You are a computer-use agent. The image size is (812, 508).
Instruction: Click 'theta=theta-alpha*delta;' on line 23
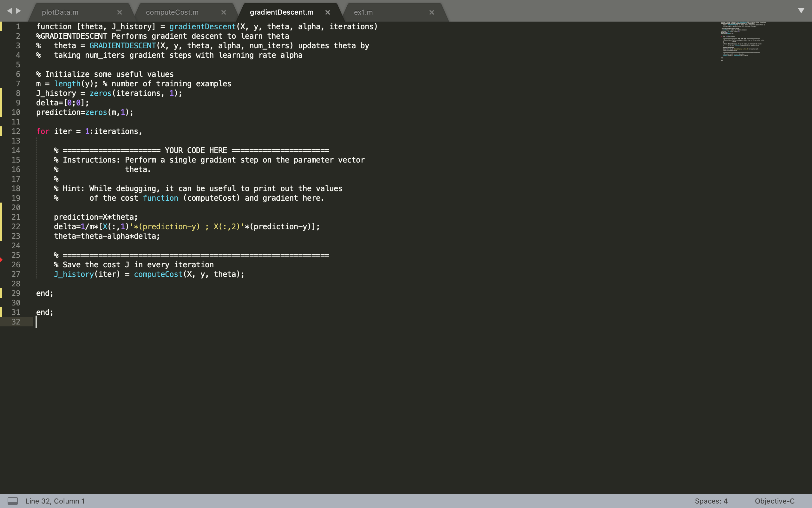coord(107,236)
